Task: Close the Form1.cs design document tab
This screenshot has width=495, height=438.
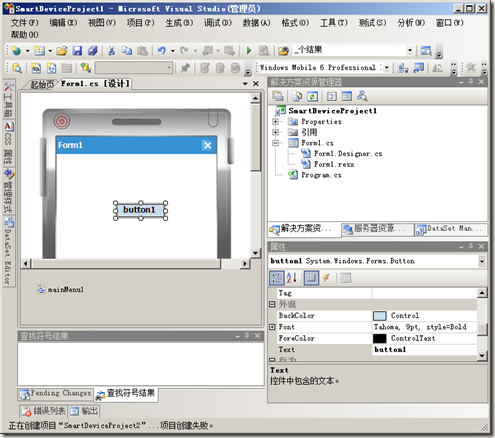Action: coord(256,84)
